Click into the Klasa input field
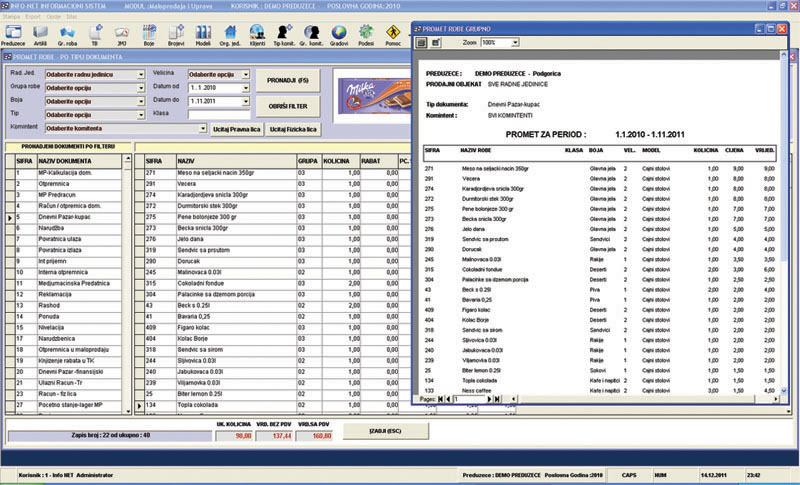This screenshot has height=485, width=800. [219, 115]
